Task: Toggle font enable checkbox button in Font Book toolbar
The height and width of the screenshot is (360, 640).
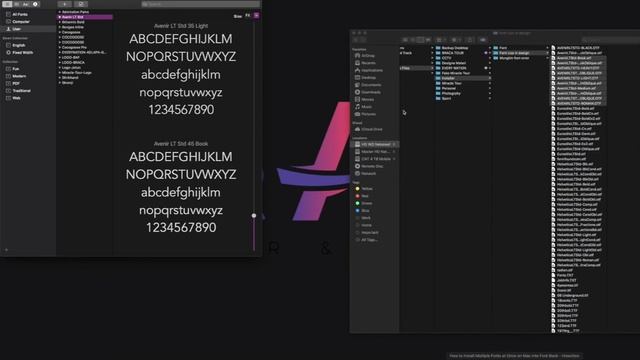Action: tap(81, 4)
